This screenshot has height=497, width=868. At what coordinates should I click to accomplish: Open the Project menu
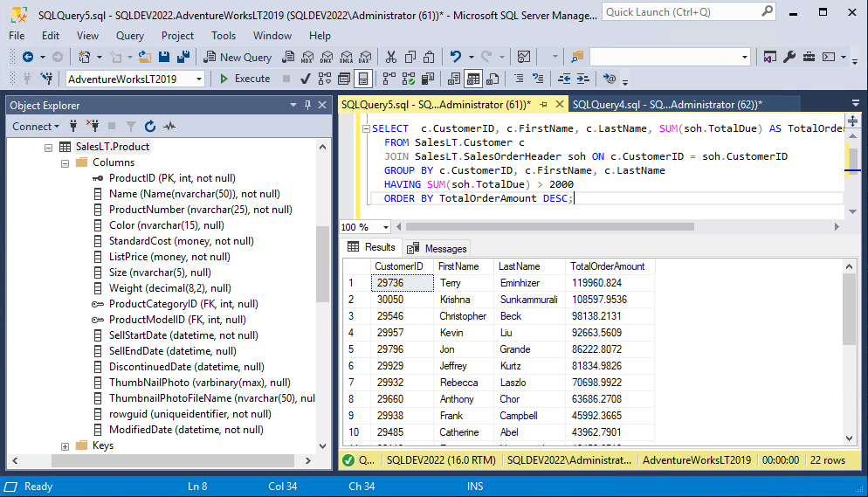point(177,36)
